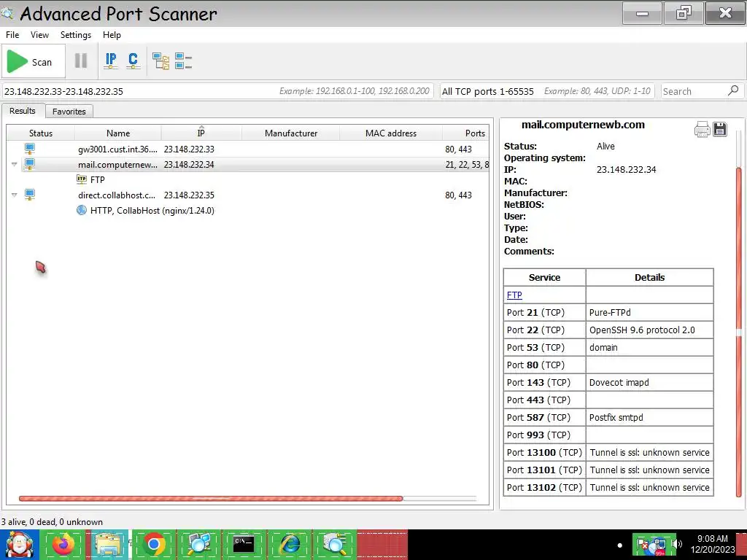This screenshot has height=560, width=747.
Task: Click the IP range input field
Action: pos(217,91)
